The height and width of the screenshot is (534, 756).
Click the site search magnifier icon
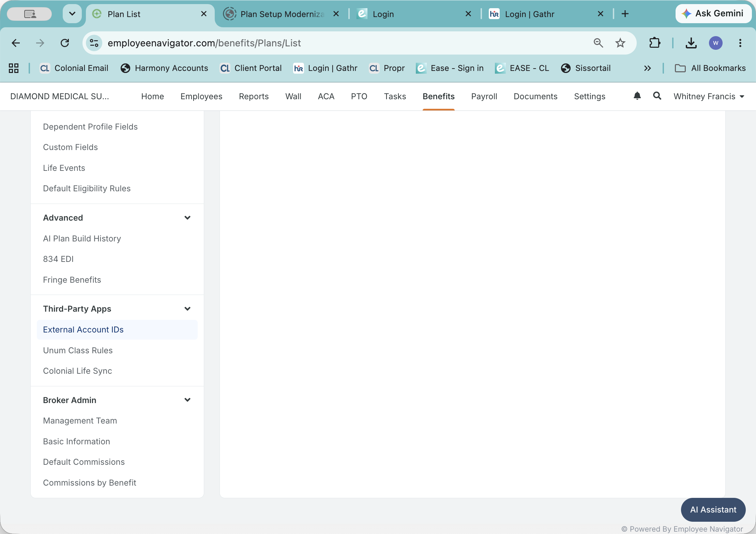coord(657,96)
